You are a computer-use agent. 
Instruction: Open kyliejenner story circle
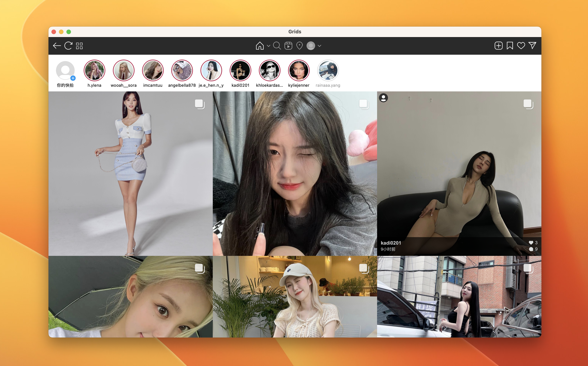299,70
